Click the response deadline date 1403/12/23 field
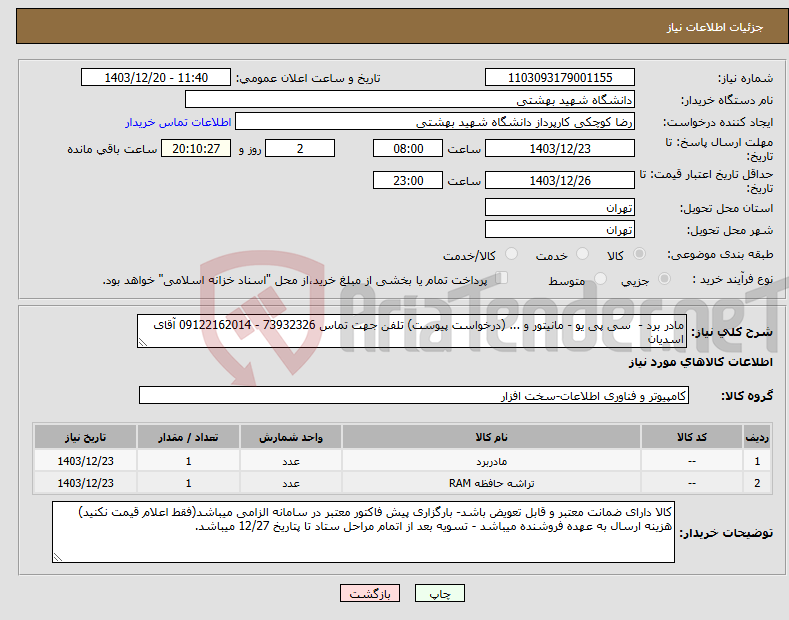This screenshot has width=789, height=620. (560, 148)
